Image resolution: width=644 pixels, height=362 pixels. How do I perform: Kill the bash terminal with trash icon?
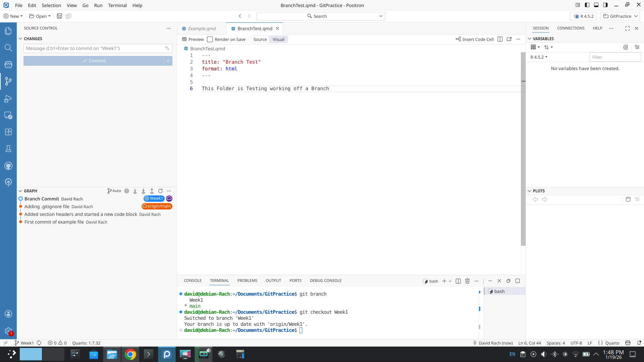point(467,281)
